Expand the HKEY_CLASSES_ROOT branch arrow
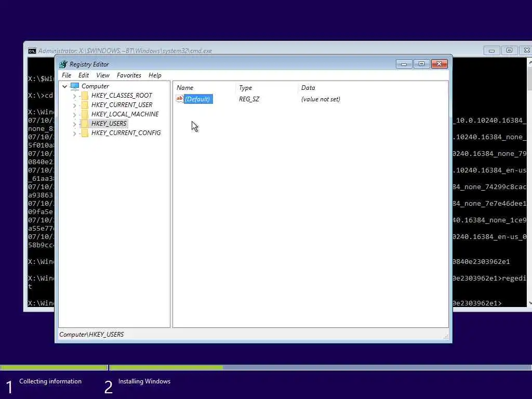Screen dimensions: 532x399 tap(74, 96)
